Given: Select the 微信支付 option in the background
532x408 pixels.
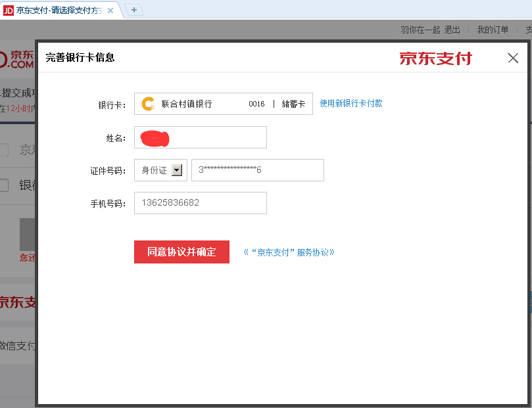Looking at the screenshot, I should [17, 346].
